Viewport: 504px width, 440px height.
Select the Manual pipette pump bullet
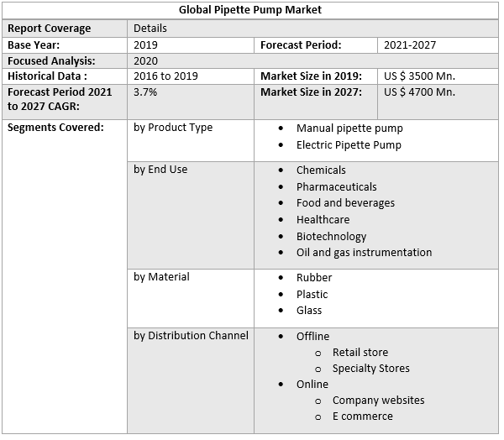349,128
